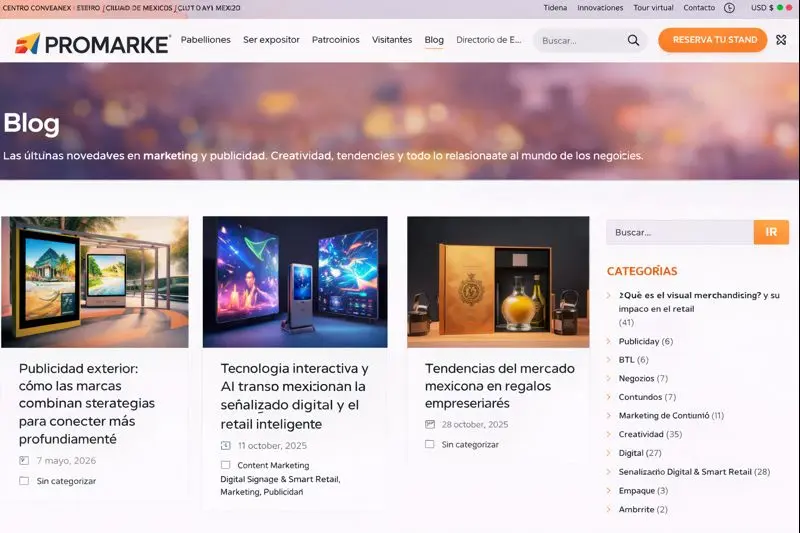The image size is (800, 533).
Task: Open Senalizacno Digital & Smart Retail category
Action: [x=685, y=472]
